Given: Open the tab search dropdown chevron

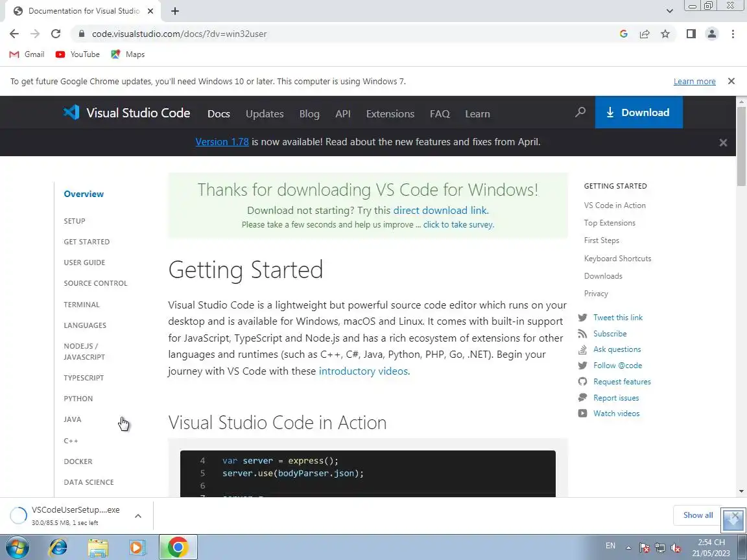Looking at the screenshot, I should 669,11.
